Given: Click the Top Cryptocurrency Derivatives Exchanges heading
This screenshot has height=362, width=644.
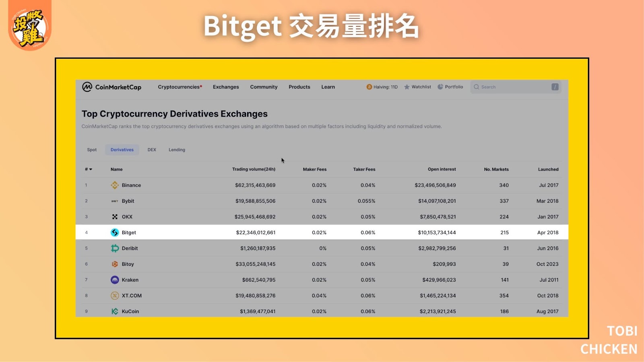Looking at the screenshot, I should click(175, 114).
